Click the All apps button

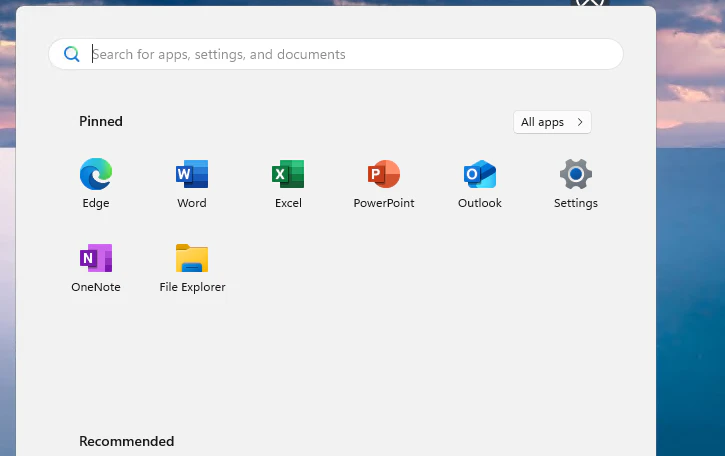(552, 122)
